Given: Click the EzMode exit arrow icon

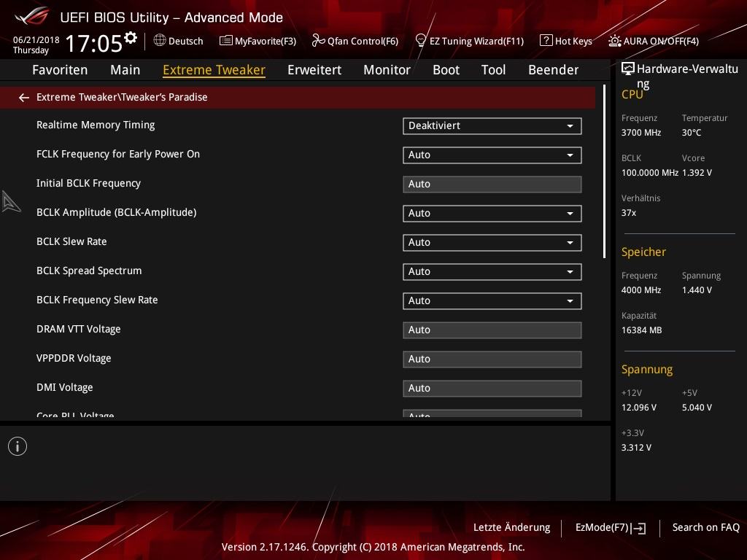Looking at the screenshot, I should click(638, 528).
